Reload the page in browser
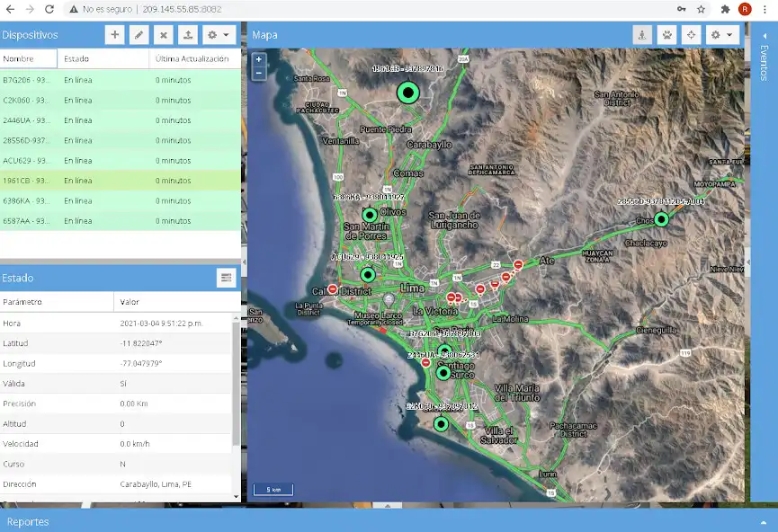 49,9
